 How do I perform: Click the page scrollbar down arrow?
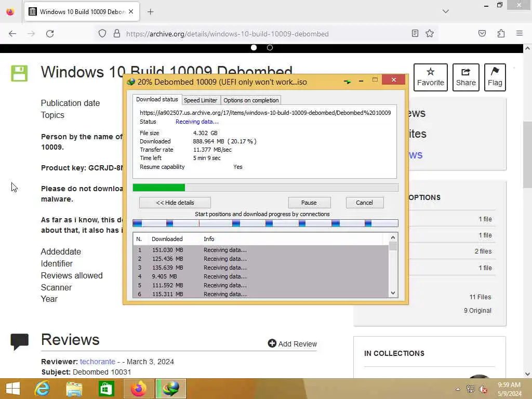(x=528, y=374)
